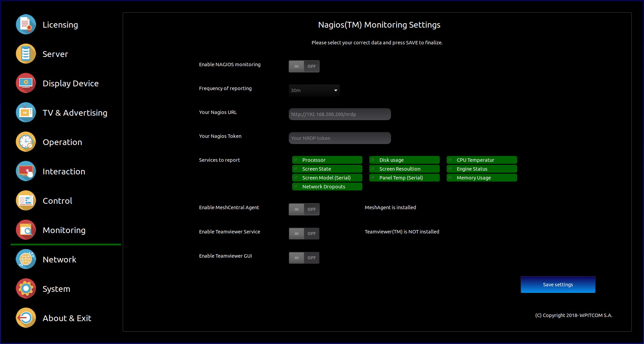The image size is (644, 344).
Task: Uncheck the CPU Temperatur service checkbox
Action: coord(450,160)
